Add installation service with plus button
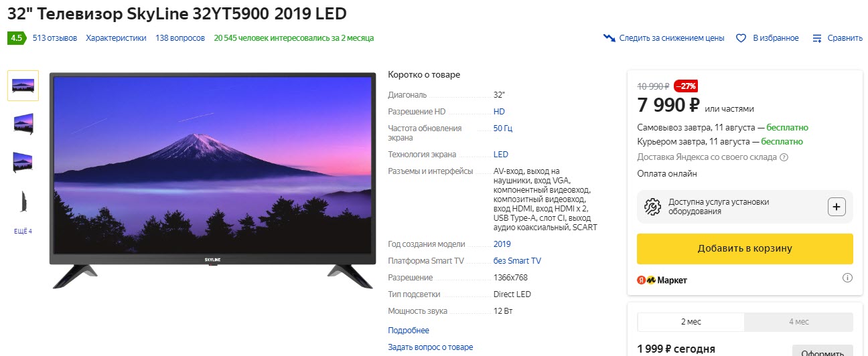Image resolution: width=868 pixels, height=356 pixels. pyautogui.click(x=837, y=207)
